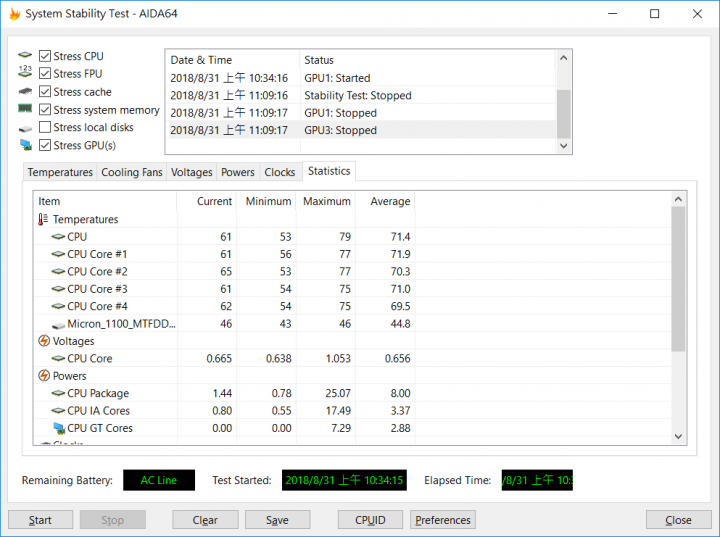Disable the Stress cache checkbox
720x537 pixels.
[x=45, y=91]
